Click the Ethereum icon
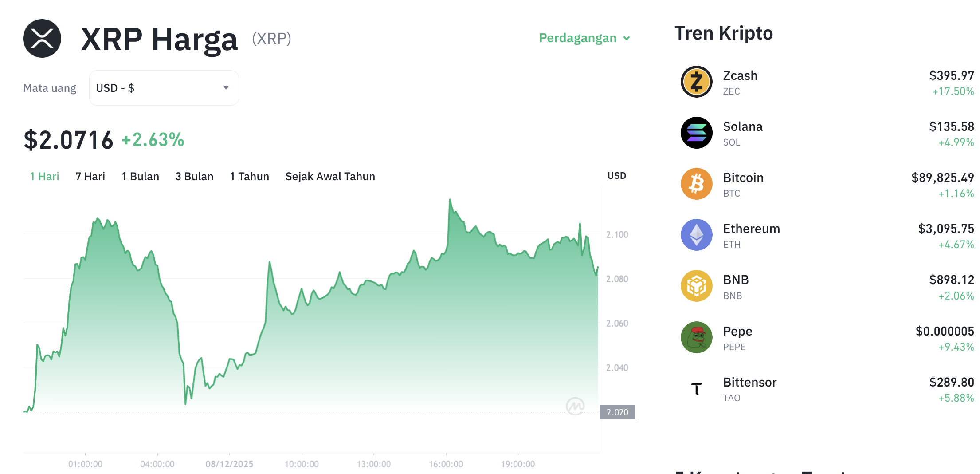The height and width of the screenshot is (474, 980). [696, 235]
